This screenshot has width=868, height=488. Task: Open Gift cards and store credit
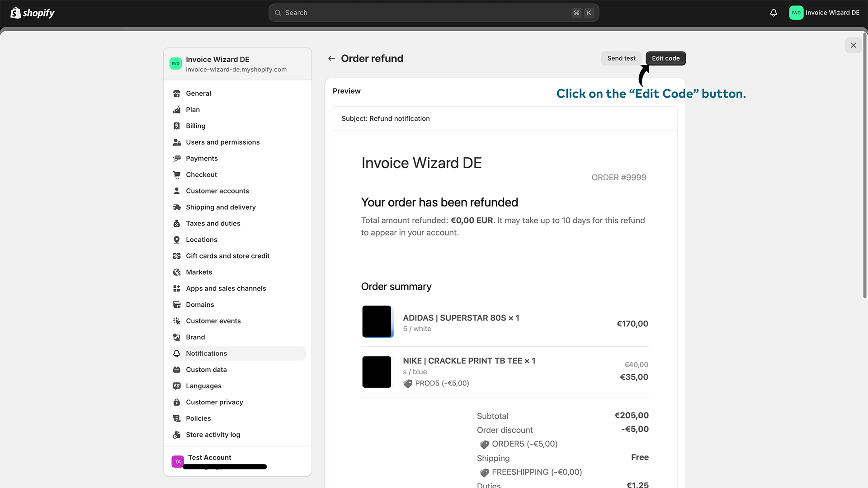237,256
